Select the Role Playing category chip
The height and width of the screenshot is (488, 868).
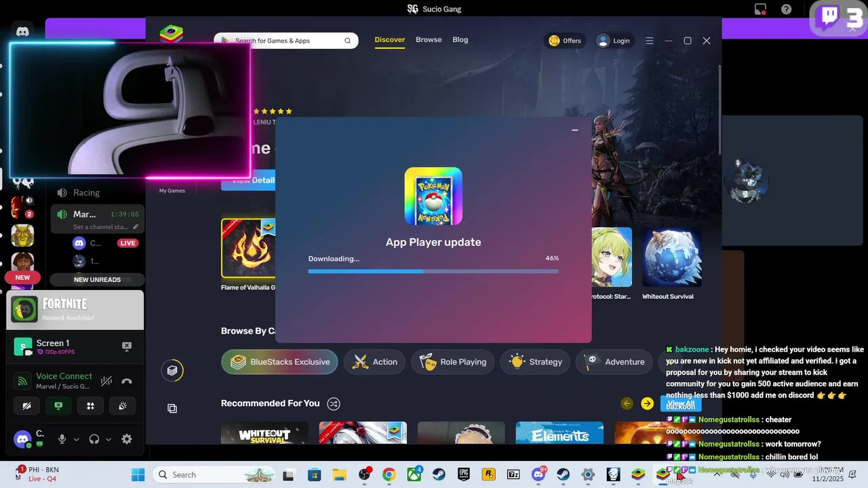click(x=453, y=362)
